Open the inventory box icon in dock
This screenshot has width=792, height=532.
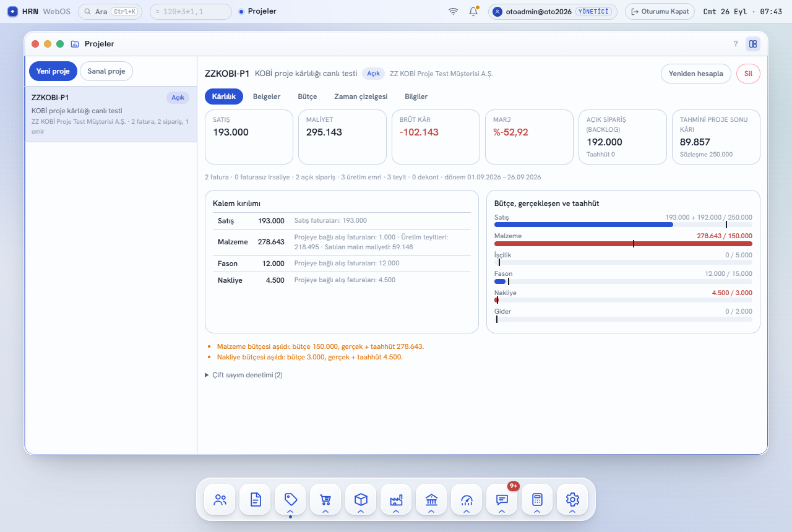(x=361, y=499)
